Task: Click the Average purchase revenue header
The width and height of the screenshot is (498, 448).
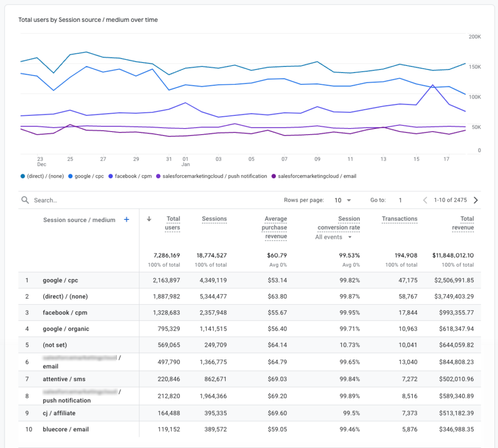Action: (x=275, y=228)
